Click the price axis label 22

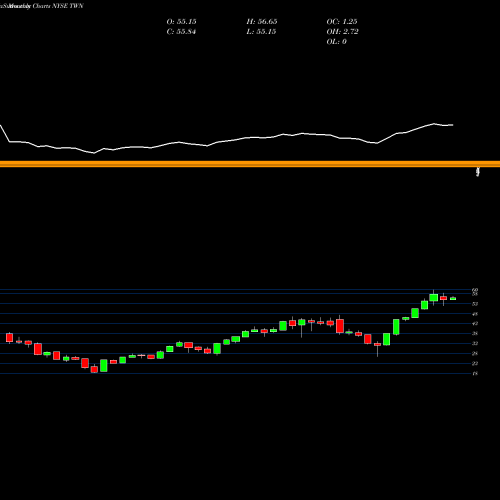click(x=475, y=363)
